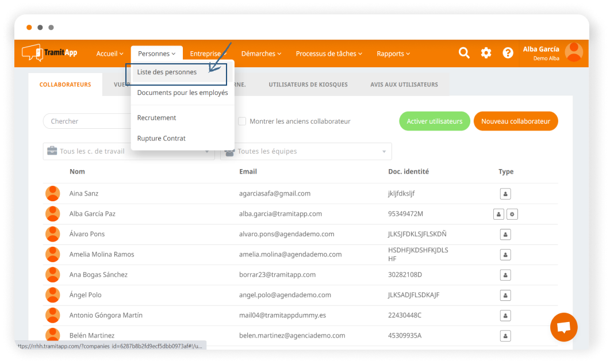
Task: Toggle Montrer les anciens collaborateur checkbox
Action: pos(242,121)
